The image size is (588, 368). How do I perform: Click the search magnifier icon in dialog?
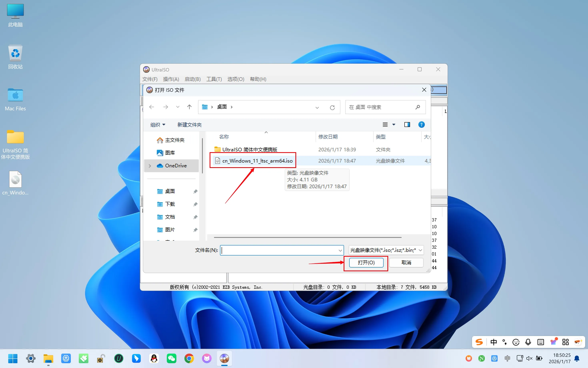pyautogui.click(x=418, y=107)
